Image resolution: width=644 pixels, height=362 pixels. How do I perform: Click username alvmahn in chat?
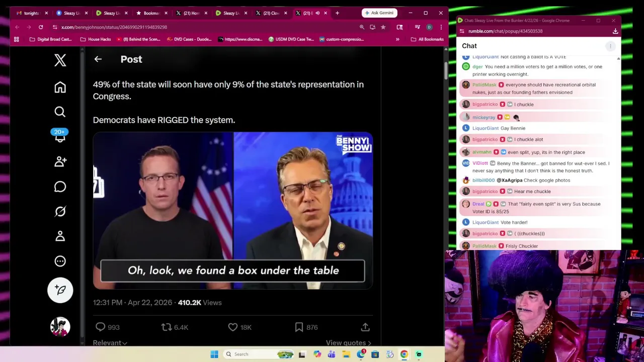pyautogui.click(x=481, y=152)
